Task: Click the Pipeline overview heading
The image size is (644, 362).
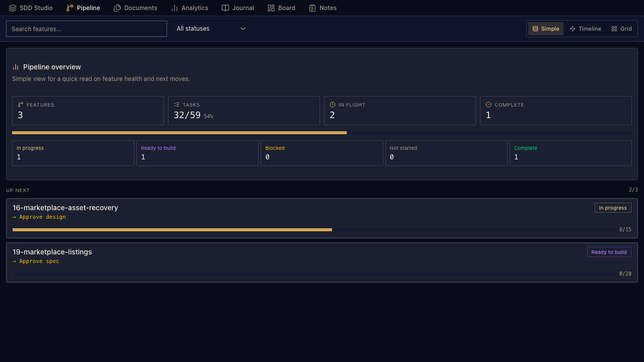Action: pyautogui.click(x=52, y=67)
